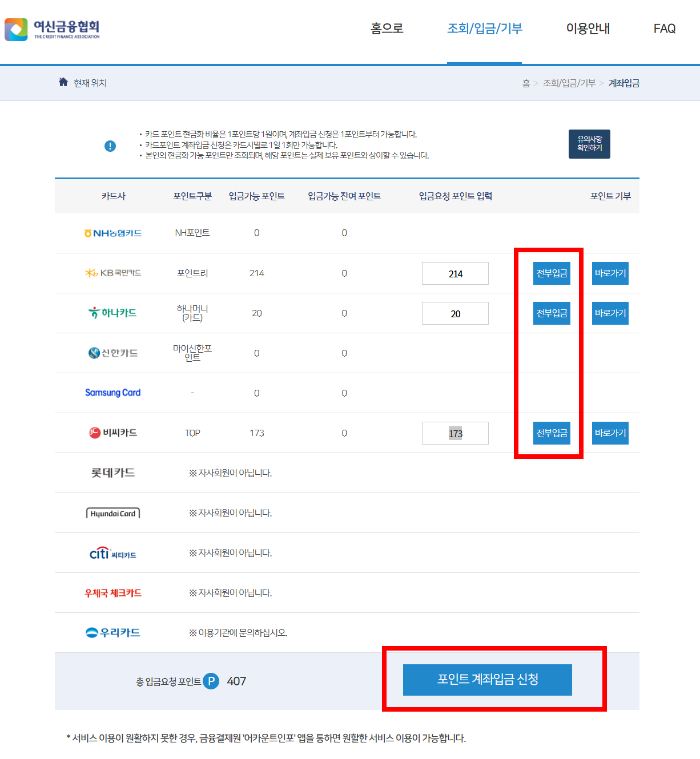Viewport: 700px width, 759px height.
Task: Click the Samsung Card logo
Action: coord(113,393)
